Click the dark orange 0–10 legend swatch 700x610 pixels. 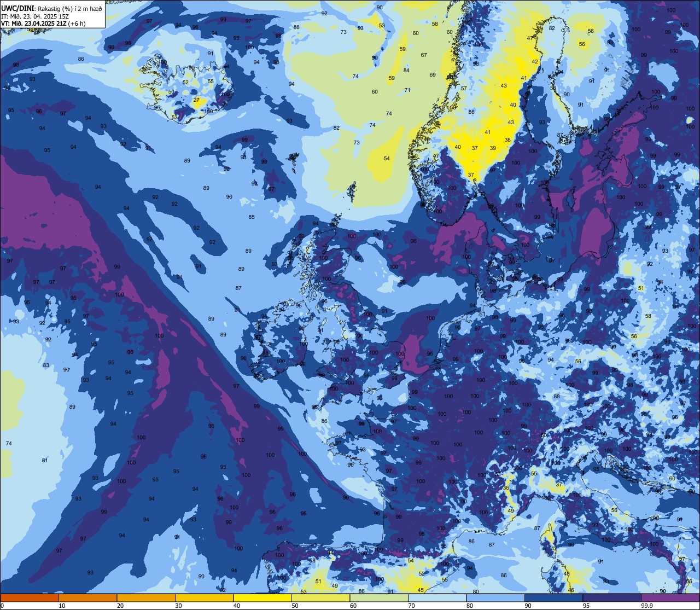(30, 598)
